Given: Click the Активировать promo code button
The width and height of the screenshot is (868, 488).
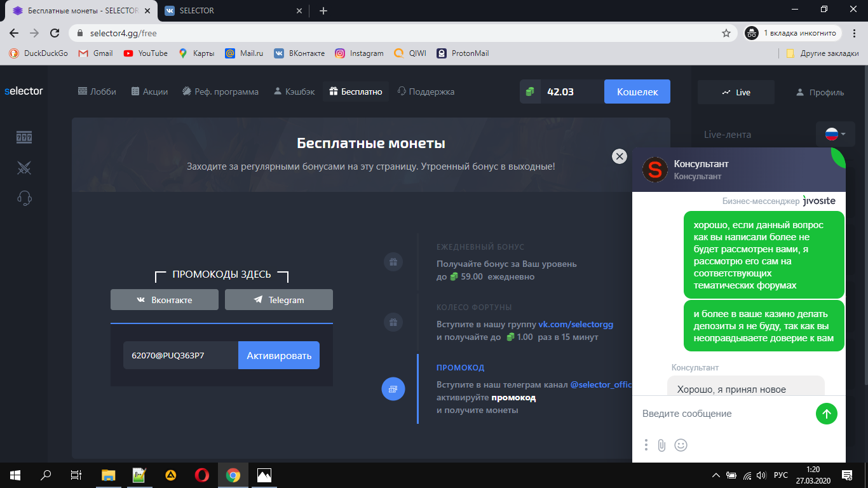Looking at the screenshot, I should click(279, 355).
